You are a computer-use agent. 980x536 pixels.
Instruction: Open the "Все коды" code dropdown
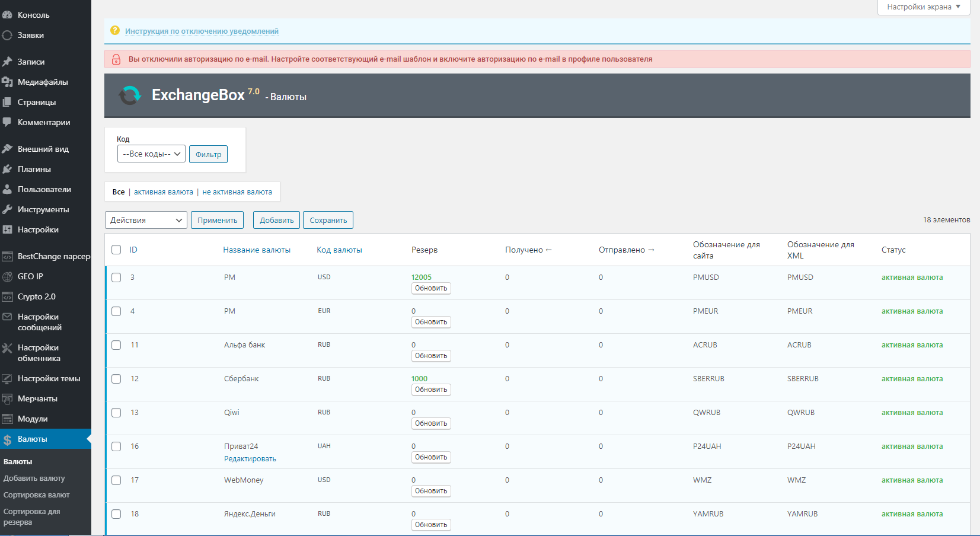click(x=151, y=154)
